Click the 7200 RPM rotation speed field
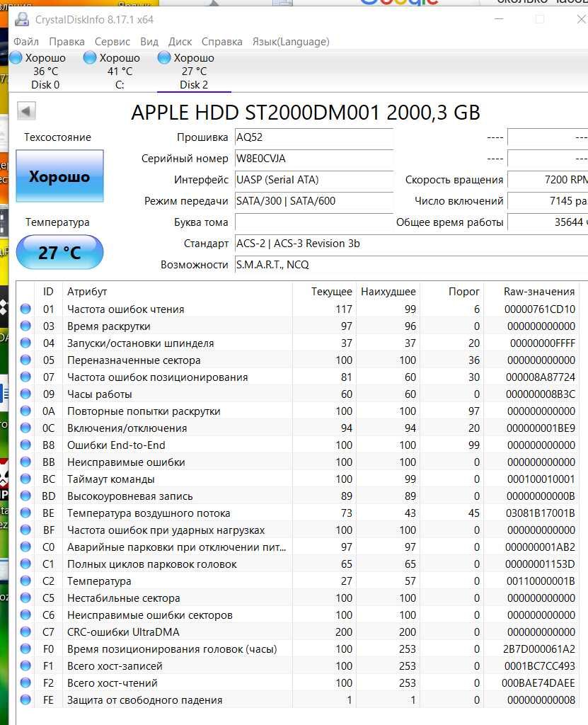Image resolution: width=588 pixels, height=725 pixels. pyautogui.click(x=548, y=180)
